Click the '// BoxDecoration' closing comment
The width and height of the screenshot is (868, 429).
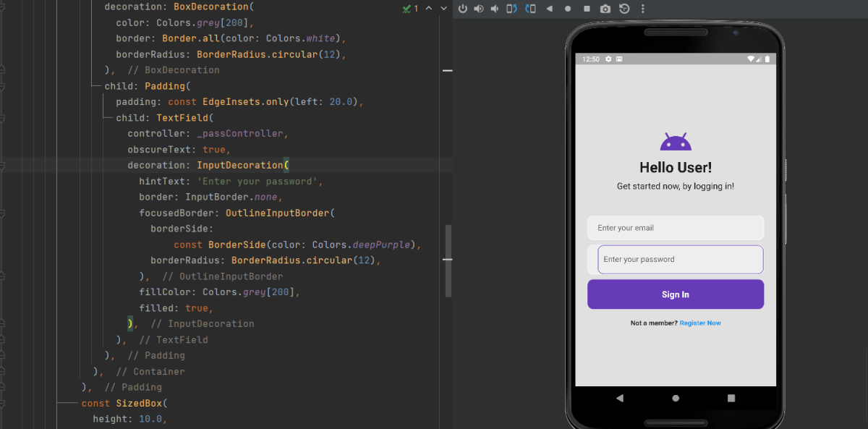tap(174, 70)
